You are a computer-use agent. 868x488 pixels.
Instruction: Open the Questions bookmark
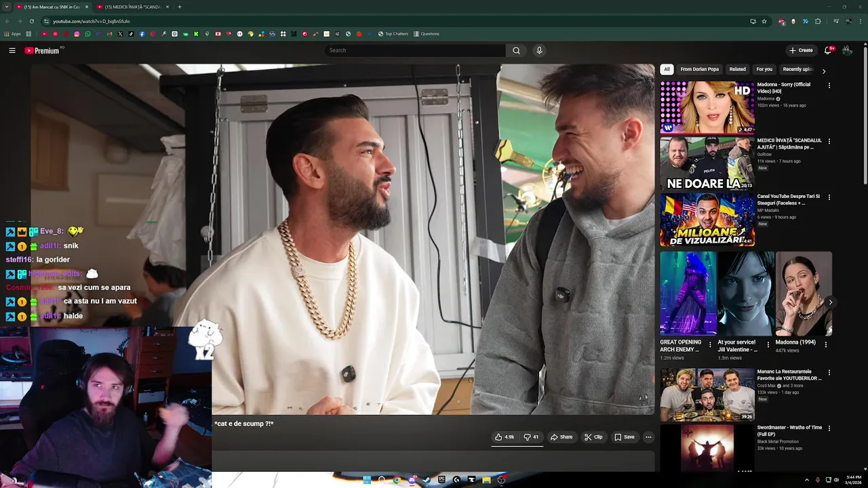tap(426, 34)
